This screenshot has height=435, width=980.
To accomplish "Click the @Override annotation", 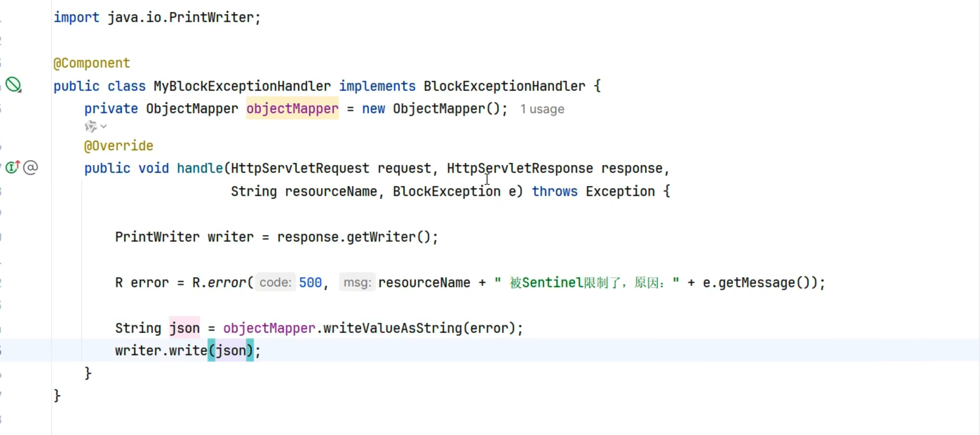I will click(119, 146).
